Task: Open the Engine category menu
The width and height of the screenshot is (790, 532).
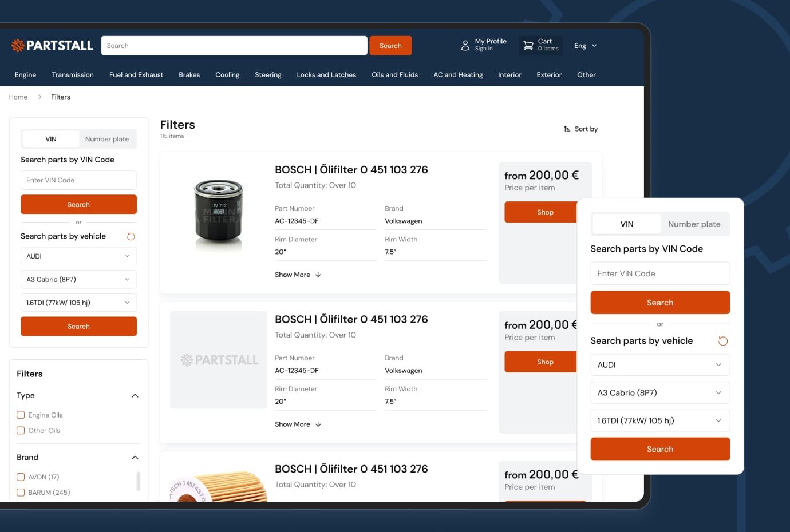Action: point(25,75)
